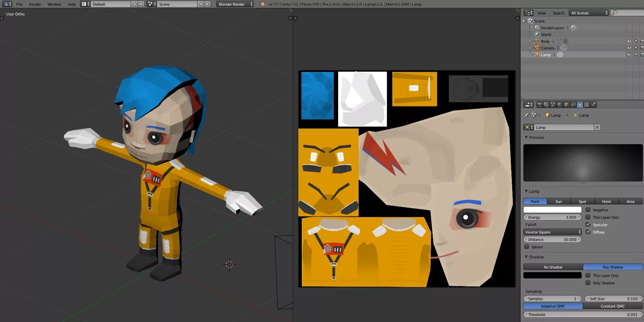Select the No Shadow option

point(553,267)
